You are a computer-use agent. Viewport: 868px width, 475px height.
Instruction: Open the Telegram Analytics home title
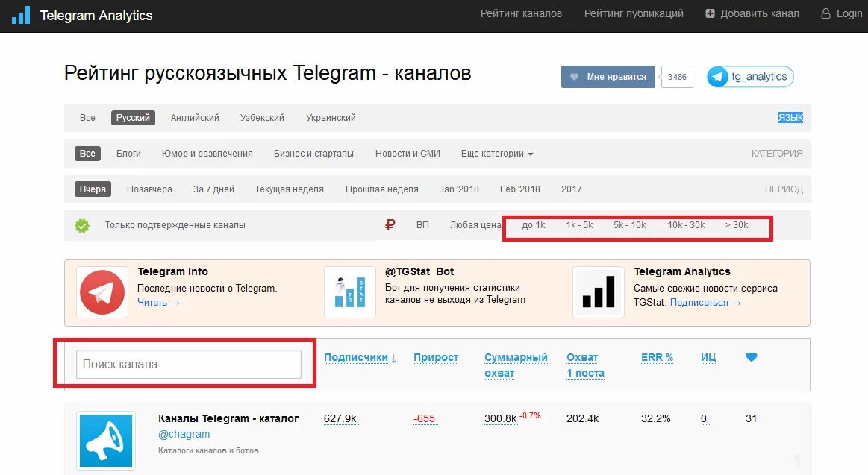96,16
